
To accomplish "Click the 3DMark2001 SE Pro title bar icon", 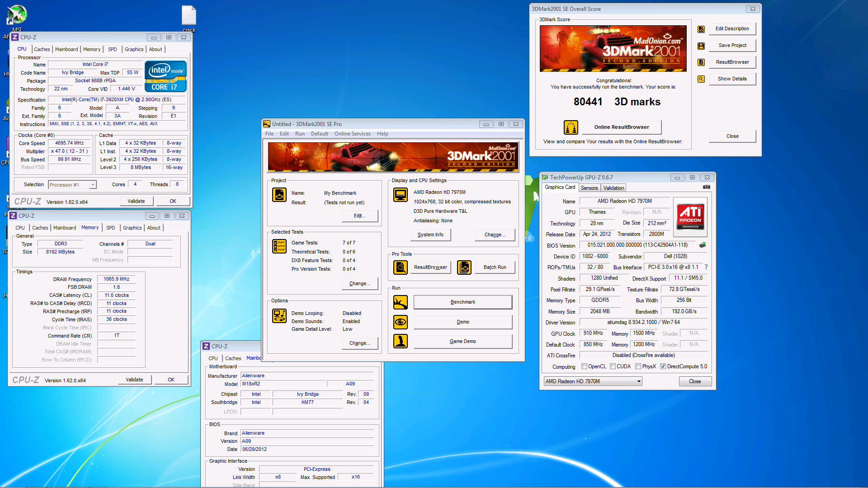I will tap(267, 124).
